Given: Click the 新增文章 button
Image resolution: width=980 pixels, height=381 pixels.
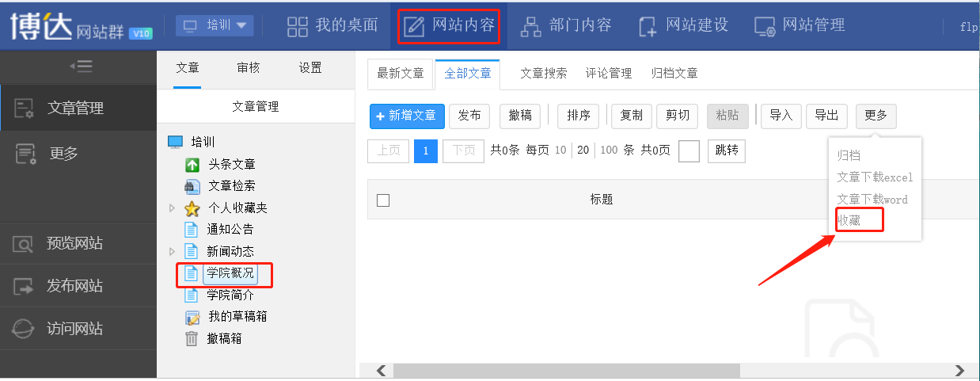Looking at the screenshot, I should tap(407, 116).
